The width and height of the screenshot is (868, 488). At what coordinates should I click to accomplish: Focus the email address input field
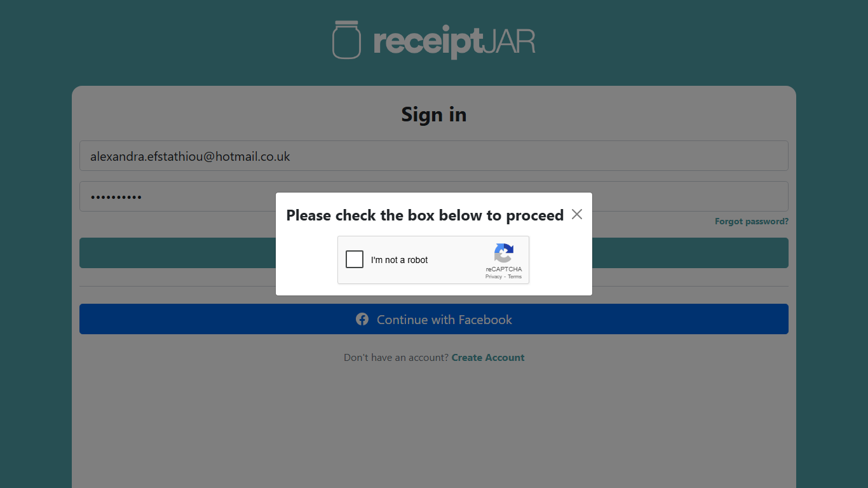pos(434,156)
